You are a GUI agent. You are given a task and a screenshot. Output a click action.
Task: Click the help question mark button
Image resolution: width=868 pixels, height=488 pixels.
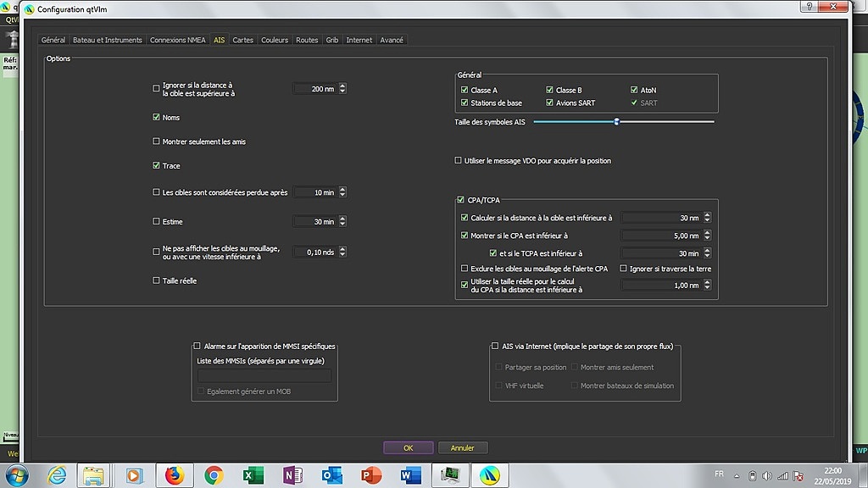point(810,6)
